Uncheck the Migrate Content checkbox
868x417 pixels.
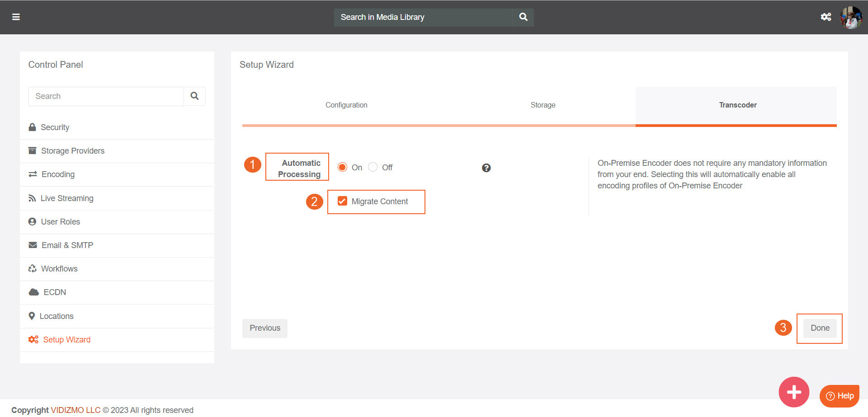343,201
